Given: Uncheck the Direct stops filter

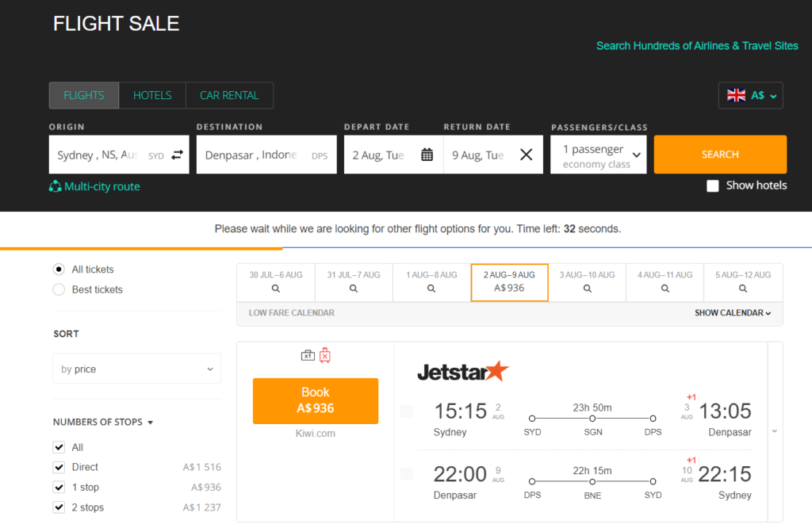Looking at the screenshot, I should 59,467.
